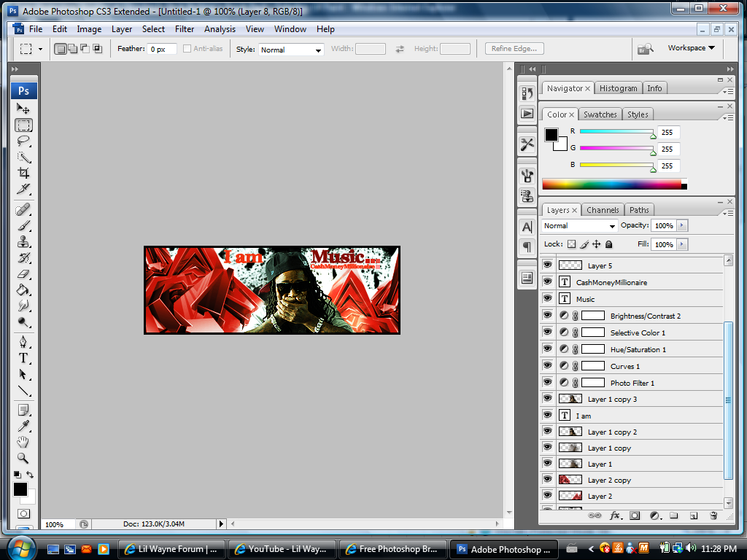The width and height of the screenshot is (747, 560).
Task: Click the Create new layer button
Action: [x=694, y=516]
